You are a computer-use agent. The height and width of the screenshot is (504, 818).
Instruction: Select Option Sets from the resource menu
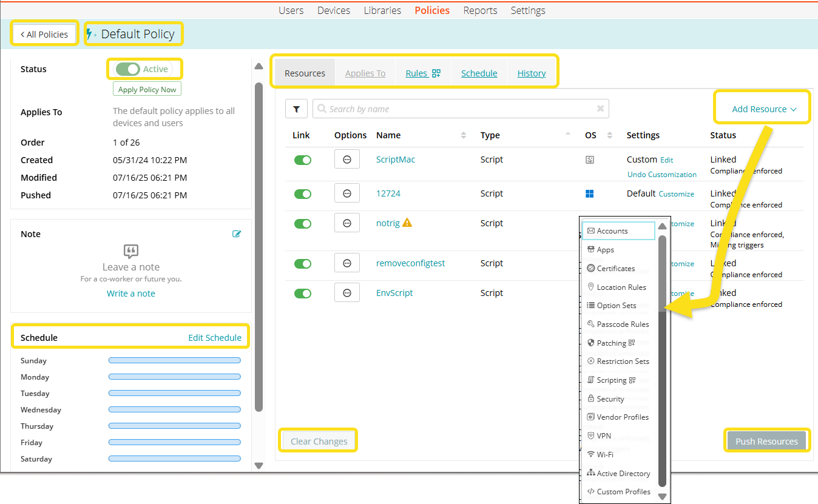(x=616, y=306)
